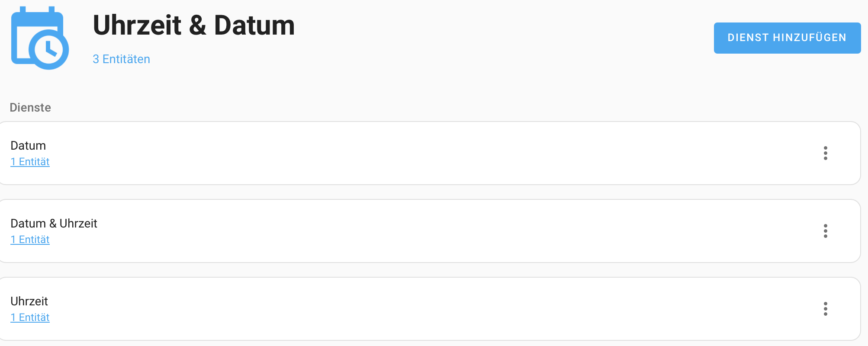Click the calendar clock integration icon

[39, 38]
